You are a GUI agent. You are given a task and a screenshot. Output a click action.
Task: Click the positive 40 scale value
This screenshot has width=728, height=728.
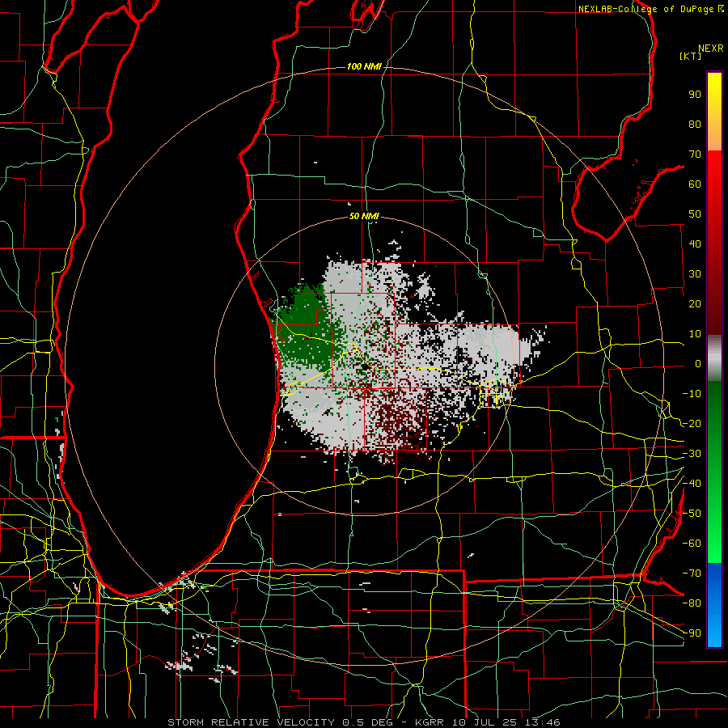point(695,244)
